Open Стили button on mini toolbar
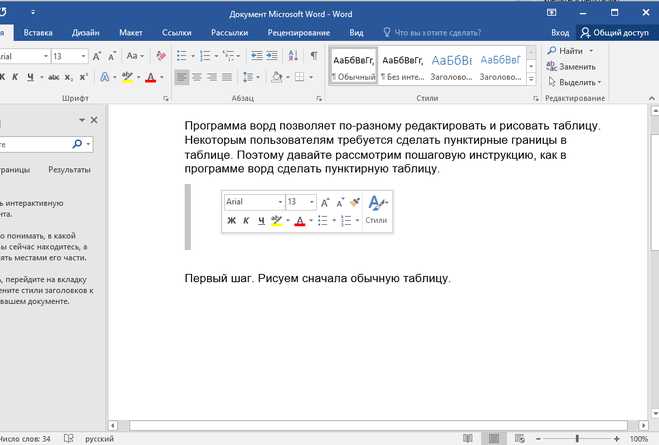The height and width of the screenshot is (445, 659). point(377,210)
